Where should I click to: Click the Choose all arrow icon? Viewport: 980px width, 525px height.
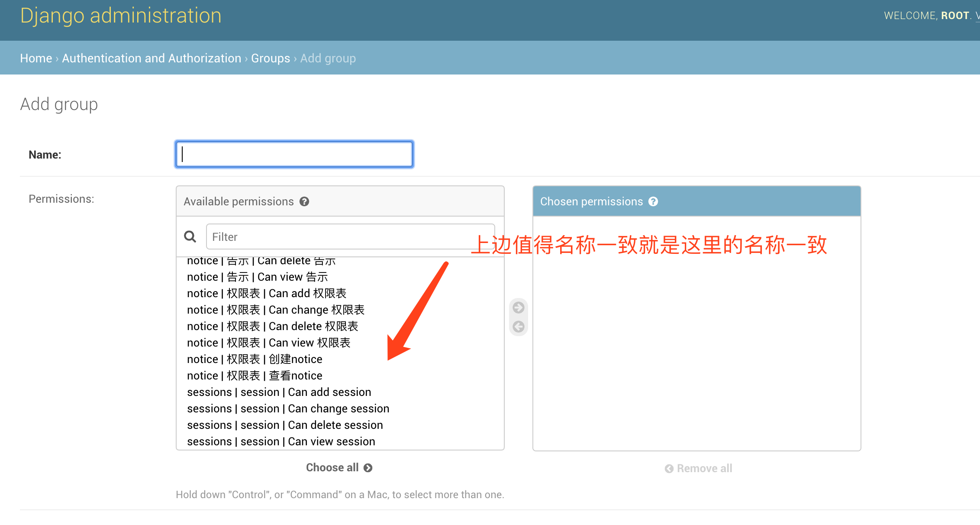coord(368,468)
